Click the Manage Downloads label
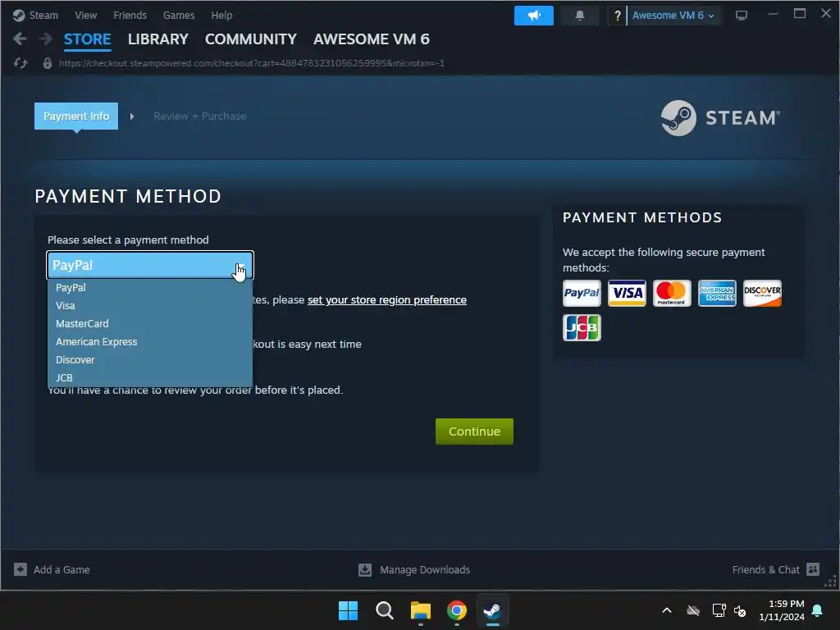The width and height of the screenshot is (840, 630). [x=425, y=569]
